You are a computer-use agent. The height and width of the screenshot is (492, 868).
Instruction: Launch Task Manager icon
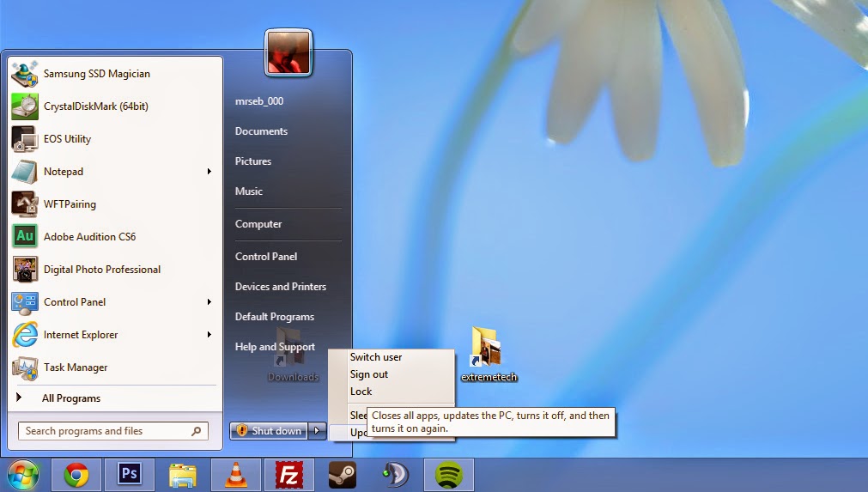click(25, 367)
